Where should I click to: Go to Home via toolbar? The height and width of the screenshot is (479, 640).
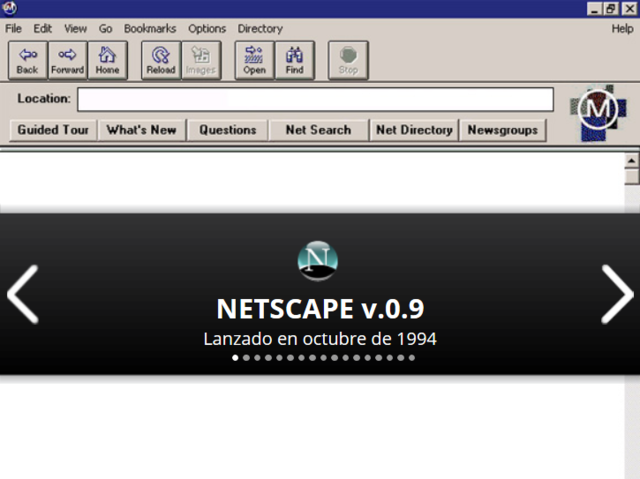[x=107, y=60]
